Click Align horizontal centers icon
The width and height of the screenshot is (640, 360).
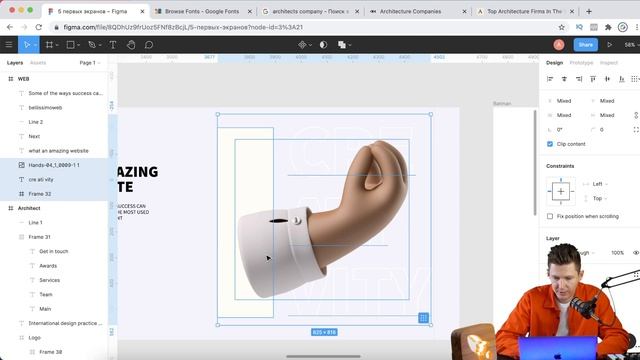click(564, 79)
